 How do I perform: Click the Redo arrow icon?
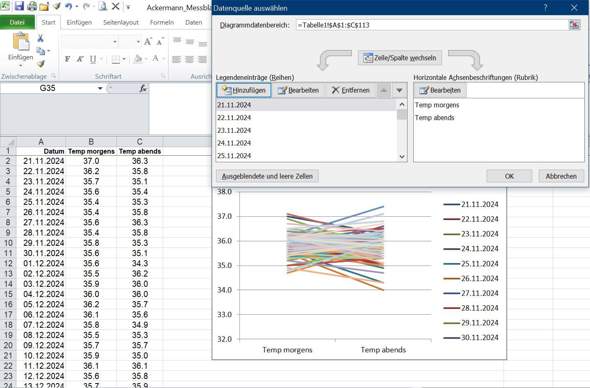coord(86,6)
